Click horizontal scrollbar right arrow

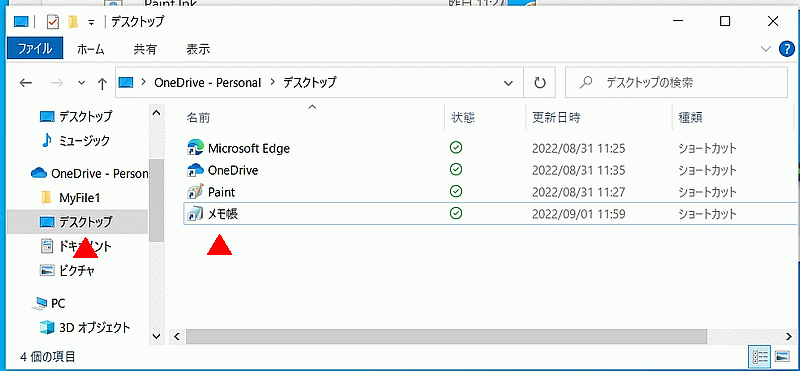(790, 337)
